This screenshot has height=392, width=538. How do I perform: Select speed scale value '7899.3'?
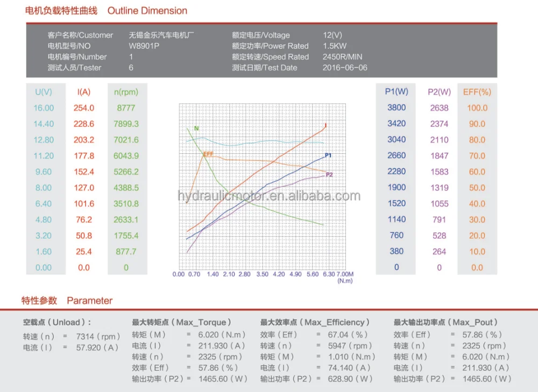point(126,124)
